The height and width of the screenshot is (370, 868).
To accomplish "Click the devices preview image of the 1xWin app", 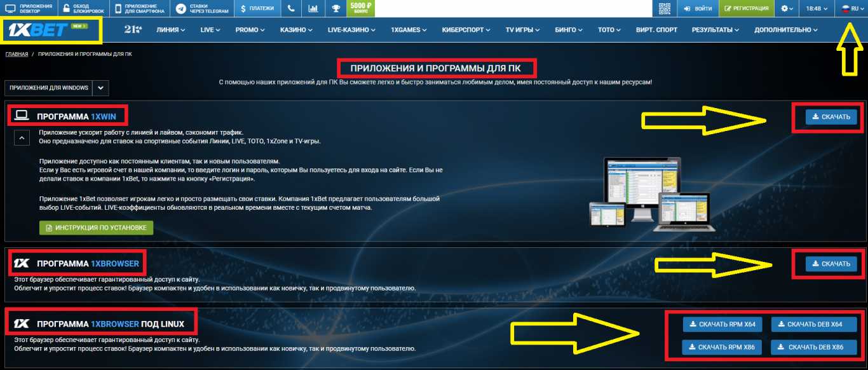I will point(651,194).
